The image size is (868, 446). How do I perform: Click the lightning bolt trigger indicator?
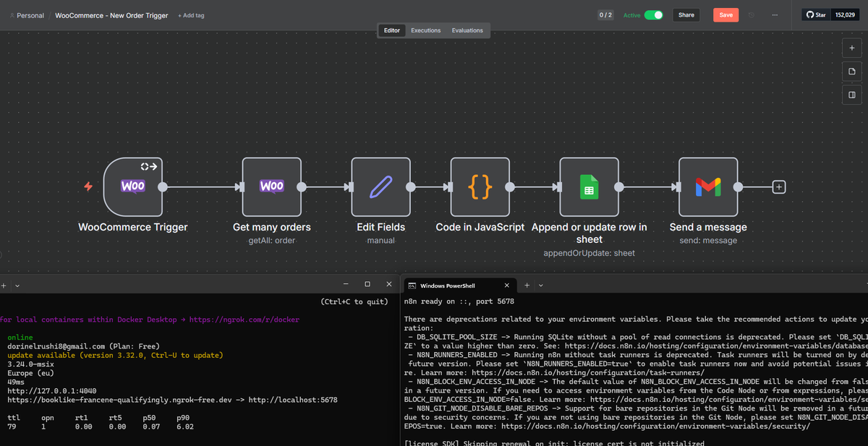[88, 186]
